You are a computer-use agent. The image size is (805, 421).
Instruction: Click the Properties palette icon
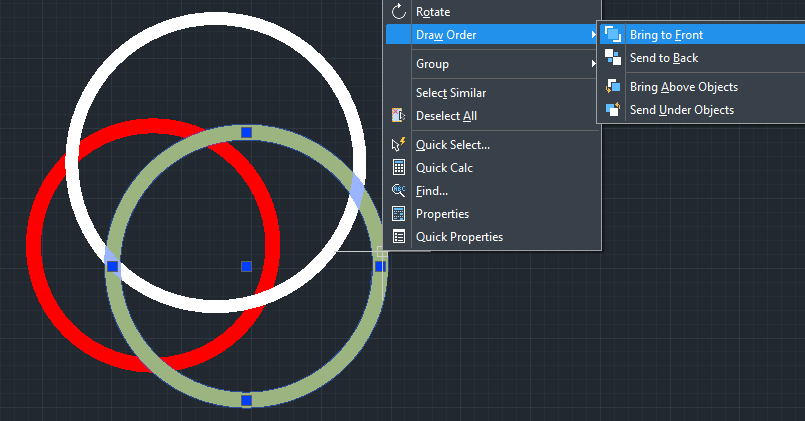tap(398, 214)
